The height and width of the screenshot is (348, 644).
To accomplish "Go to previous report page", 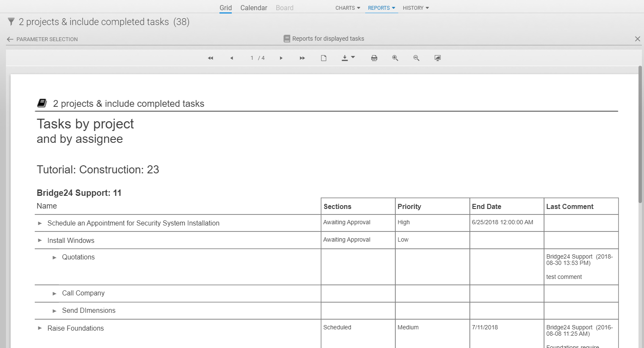I will (x=231, y=58).
